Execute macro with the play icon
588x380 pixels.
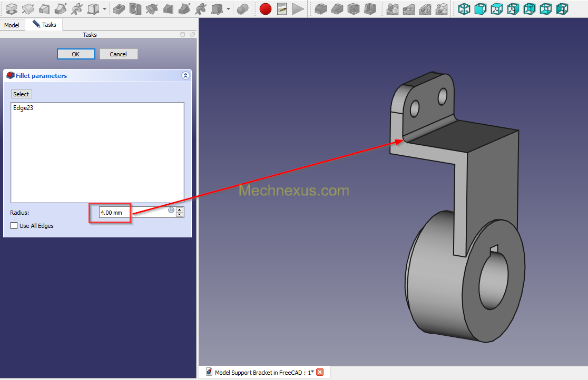pyautogui.click(x=298, y=8)
